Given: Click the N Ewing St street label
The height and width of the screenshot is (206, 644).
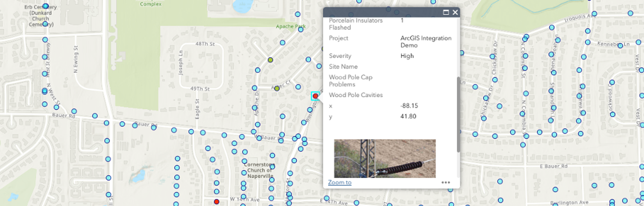Looking at the screenshot, I should point(76,59).
